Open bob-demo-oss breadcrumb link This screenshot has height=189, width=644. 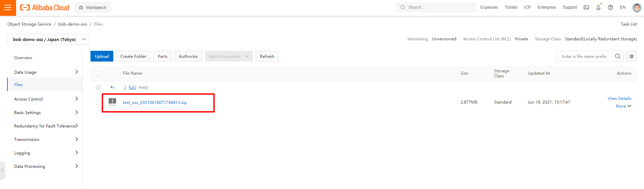(x=73, y=24)
